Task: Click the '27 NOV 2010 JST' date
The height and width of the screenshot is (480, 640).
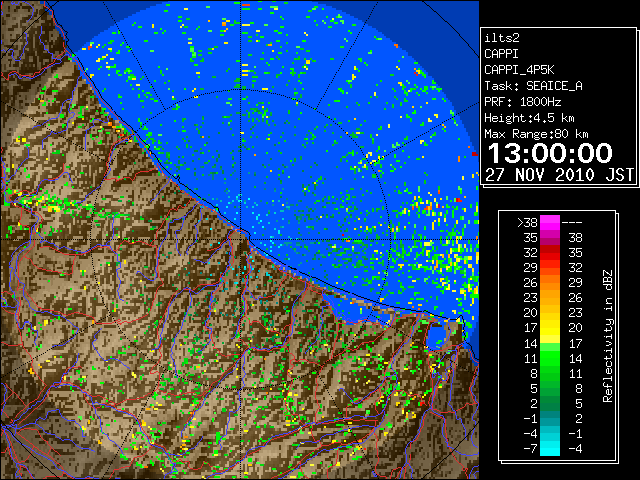Action: tap(559, 175)
